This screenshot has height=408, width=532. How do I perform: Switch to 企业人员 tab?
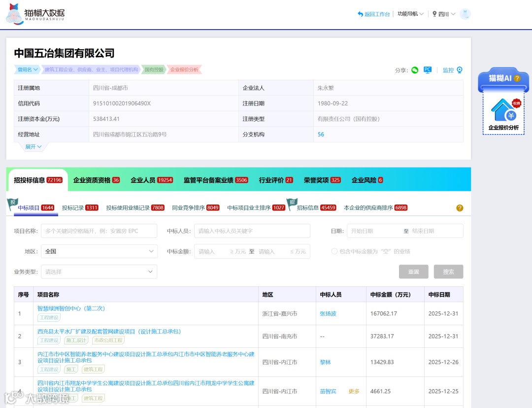(x=152, y=180)
